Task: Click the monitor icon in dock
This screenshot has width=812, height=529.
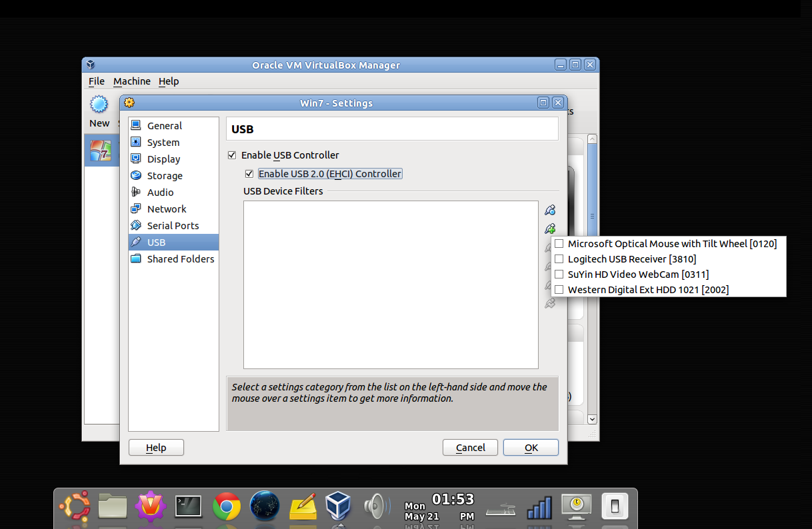Action: click(x=576, y=506)
